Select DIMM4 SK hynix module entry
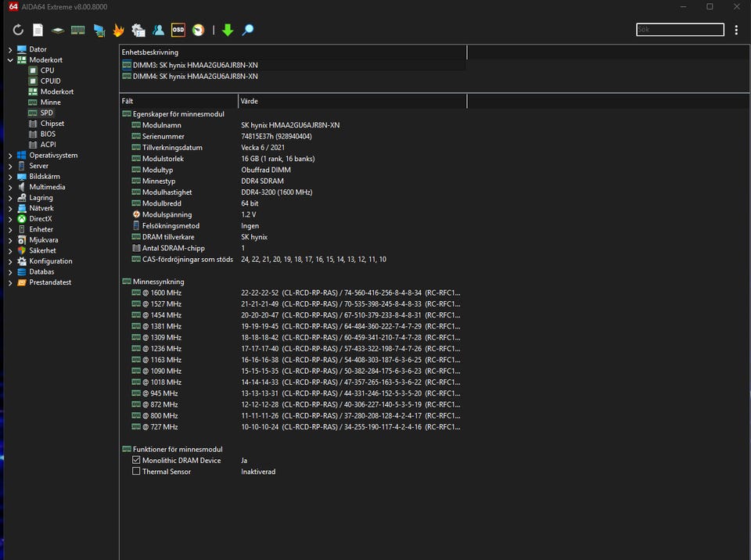 (x=195, y=77)
